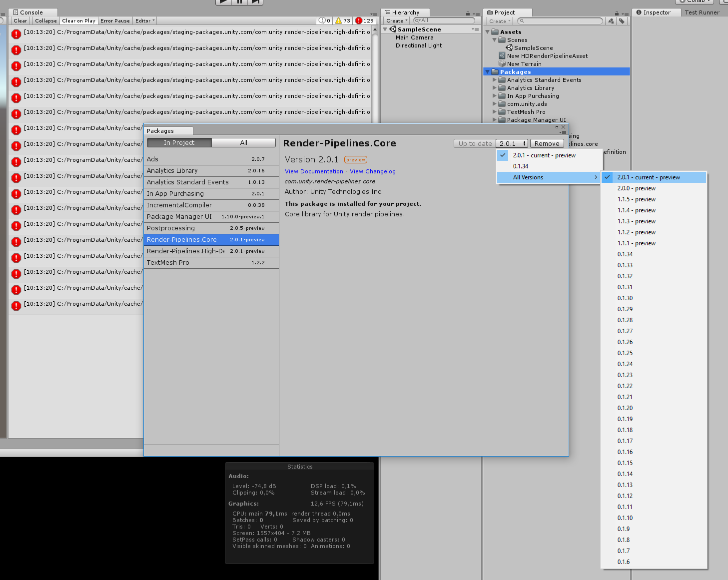
Task: Open SampleScene row options menu icon
Action: [475, 29]
